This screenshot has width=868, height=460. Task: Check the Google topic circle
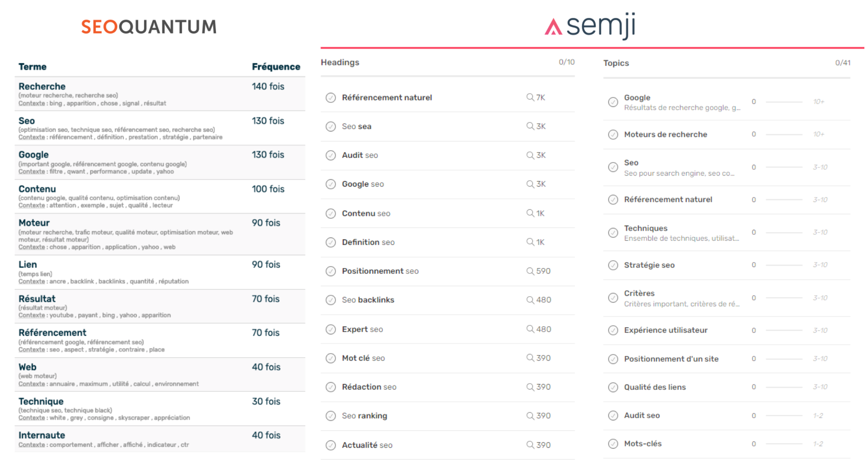(x=613, y=102)
